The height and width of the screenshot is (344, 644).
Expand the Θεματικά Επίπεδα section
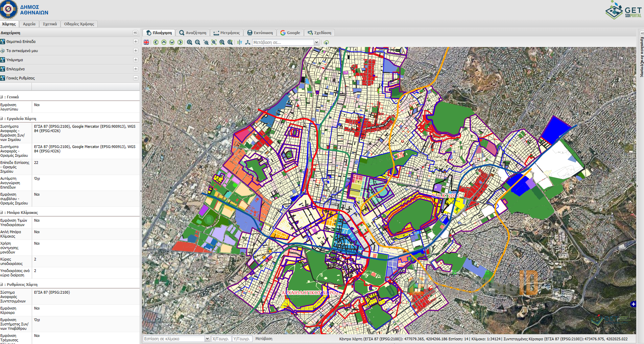tap(136, 42)
